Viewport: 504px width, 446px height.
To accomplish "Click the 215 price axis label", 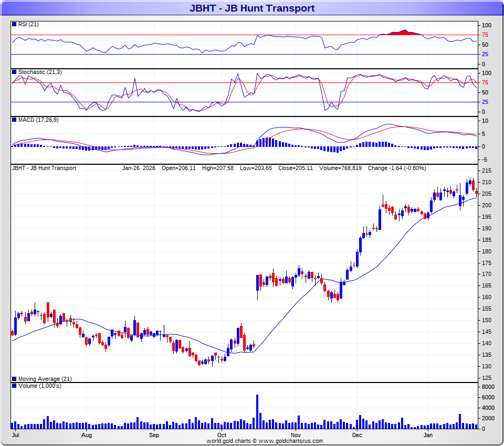I will point(486,171).
